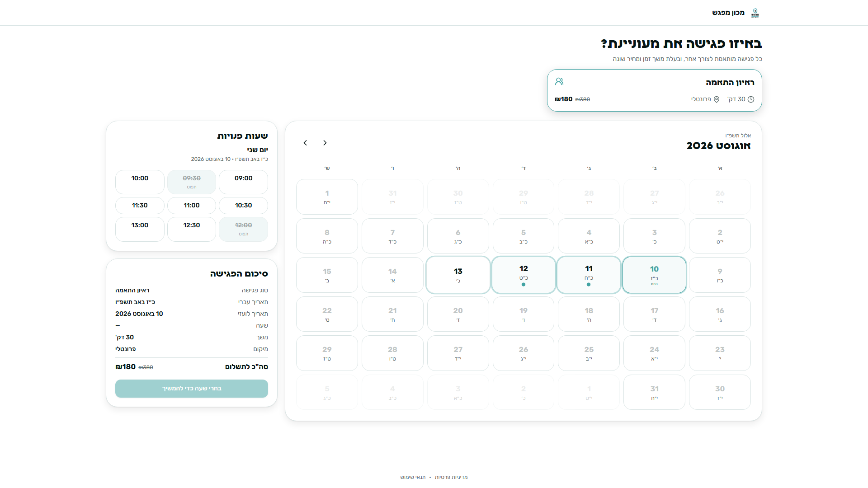Image resolution: width=868 pixels, height=488 pixels.
Task: Click the Machon Mifgash logo icon
Action: [x=755, y=13]
